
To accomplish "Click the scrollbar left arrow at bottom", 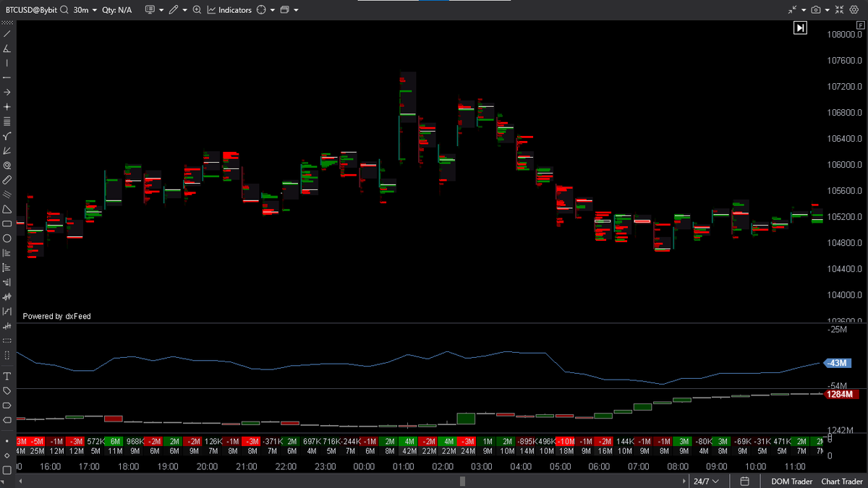I will pos(20,481).
